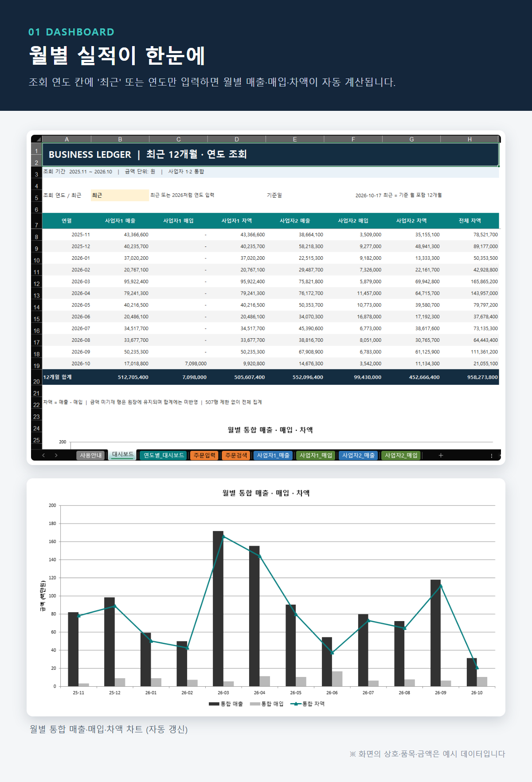The width and height of the screenshot is (532, 782).
Task: Click the 조회 기간 2025.11 ~ 2026.10 text
Action: coord(78,172)
